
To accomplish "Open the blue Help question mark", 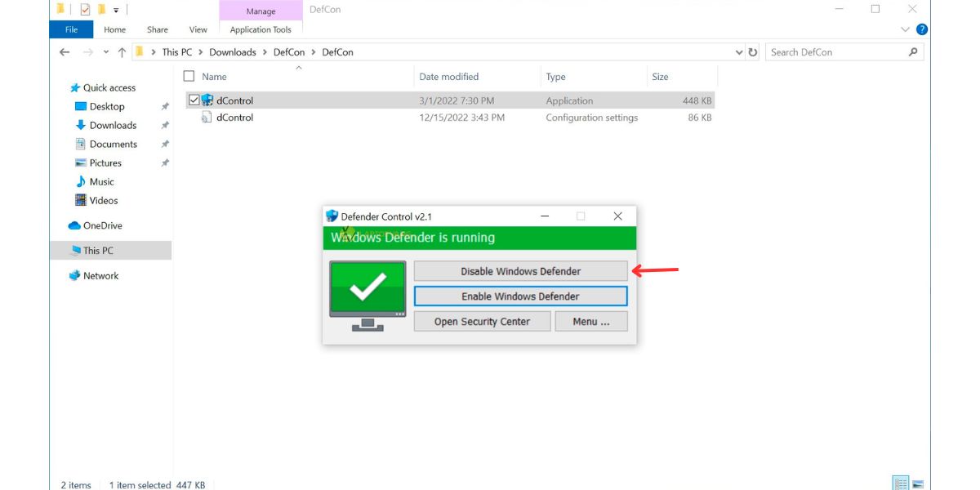I will click(922, 29).
